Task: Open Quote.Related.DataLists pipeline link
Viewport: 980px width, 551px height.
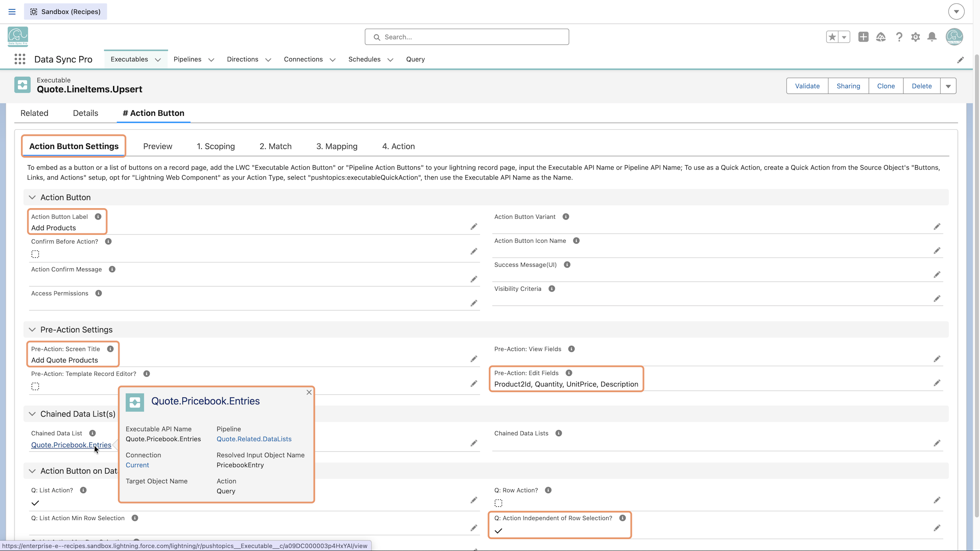Action: [254, 439]
